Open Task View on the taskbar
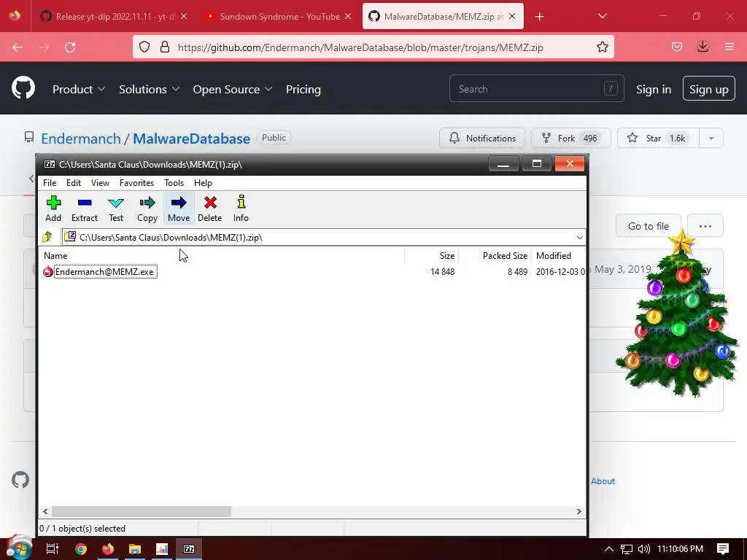The width and height of the screenshot is (747, 560). (x=53, y=549)
